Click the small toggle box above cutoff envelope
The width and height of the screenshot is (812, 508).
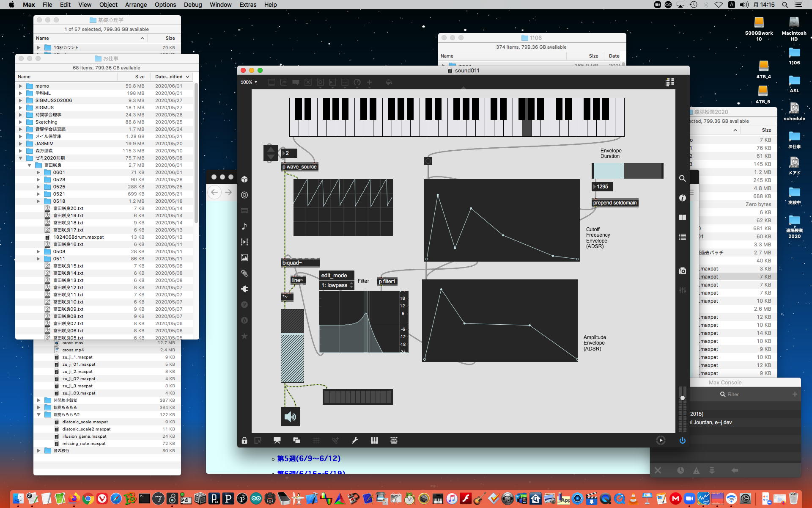(x=428, y=161)
